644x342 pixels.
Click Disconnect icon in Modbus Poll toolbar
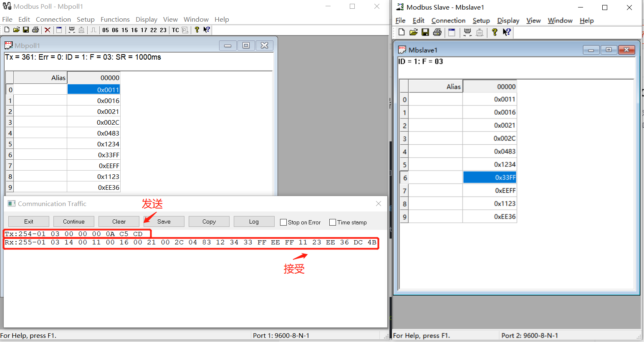(81, 30)
